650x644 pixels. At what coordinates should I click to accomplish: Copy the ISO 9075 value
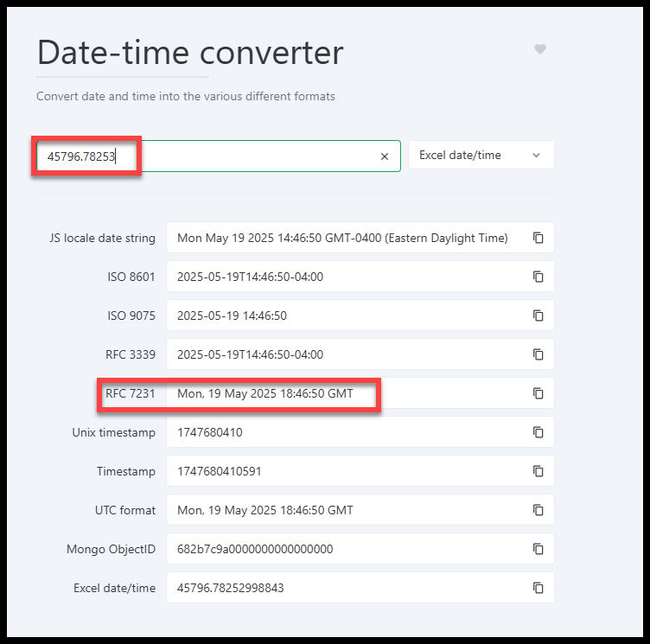538,316
